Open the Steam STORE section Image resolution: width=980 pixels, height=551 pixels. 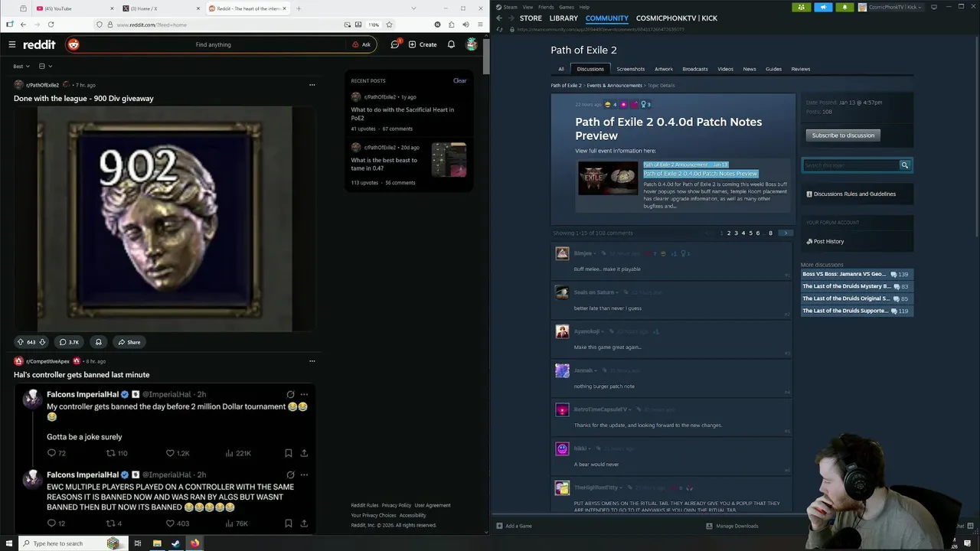pos(531,18)
